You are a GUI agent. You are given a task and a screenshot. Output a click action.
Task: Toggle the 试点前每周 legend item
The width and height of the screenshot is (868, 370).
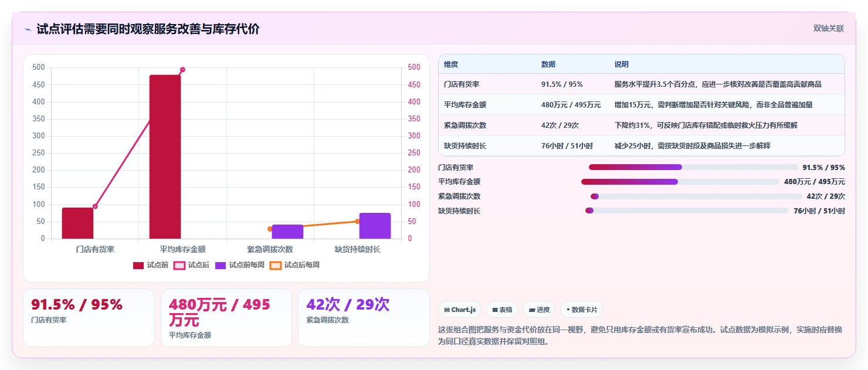pyautogui.click(x=240, y=265)
